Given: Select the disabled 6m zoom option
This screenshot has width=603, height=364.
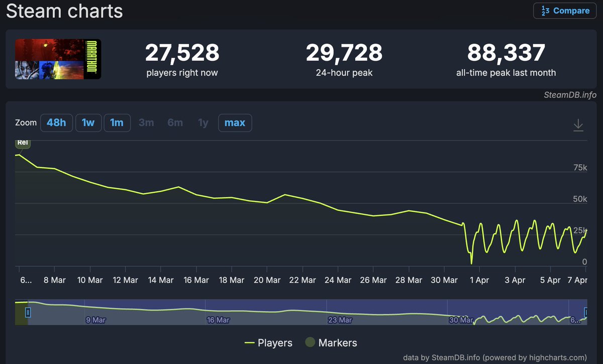Looking at the screenshot, I should coord(175,123).
